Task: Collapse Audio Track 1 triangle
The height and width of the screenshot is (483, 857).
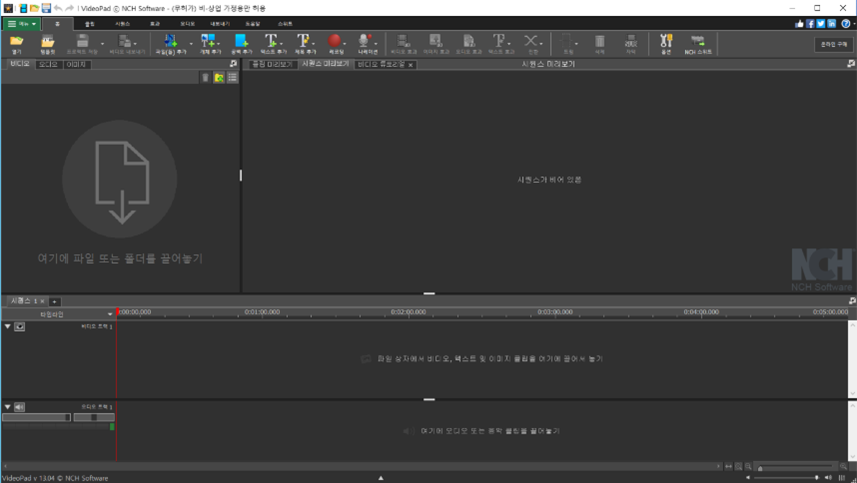Action: point(8,407)
